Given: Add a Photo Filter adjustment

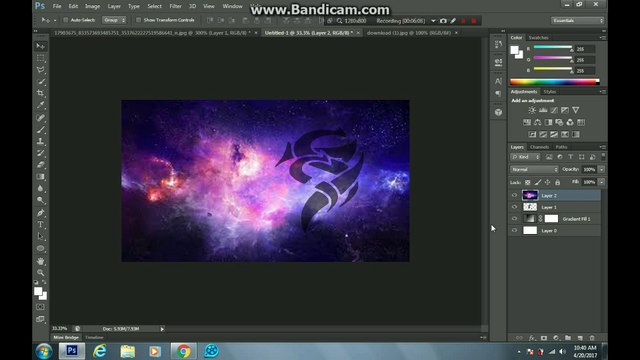Looking at the screenshot, I should coord(559,122).
